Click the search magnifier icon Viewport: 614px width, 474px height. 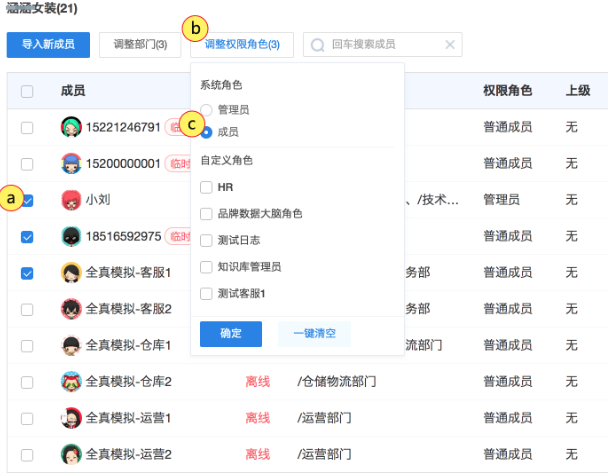click(x=318, y=45)
